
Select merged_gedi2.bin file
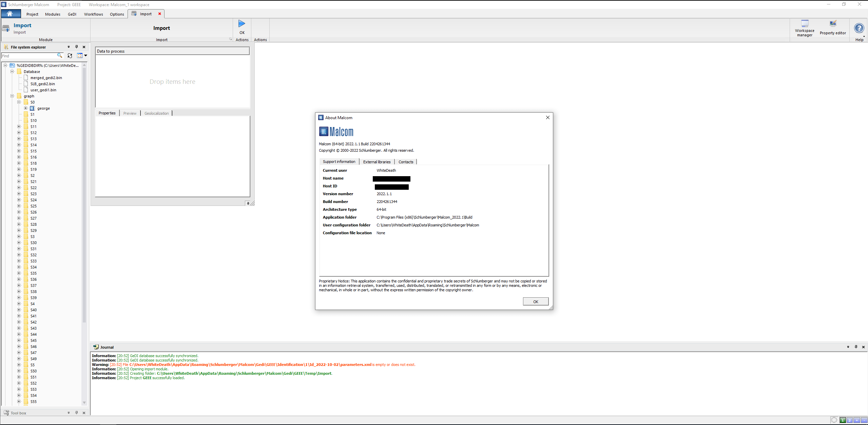coord(46,78)
